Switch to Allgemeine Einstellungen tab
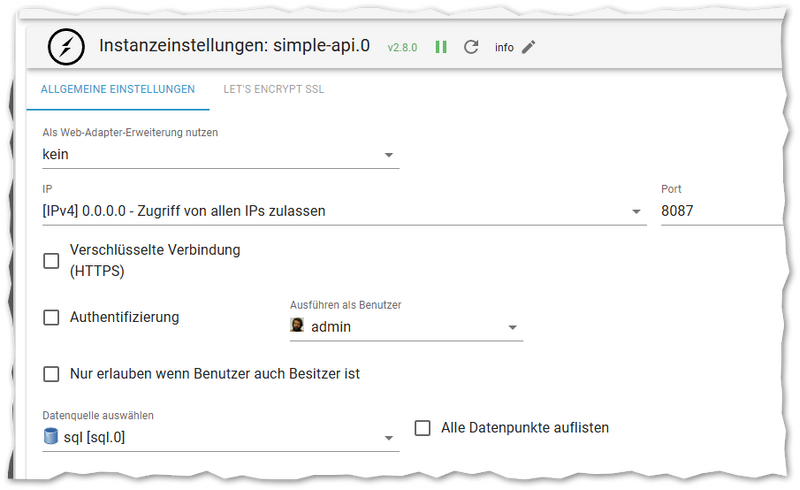 tap(117, 89)
